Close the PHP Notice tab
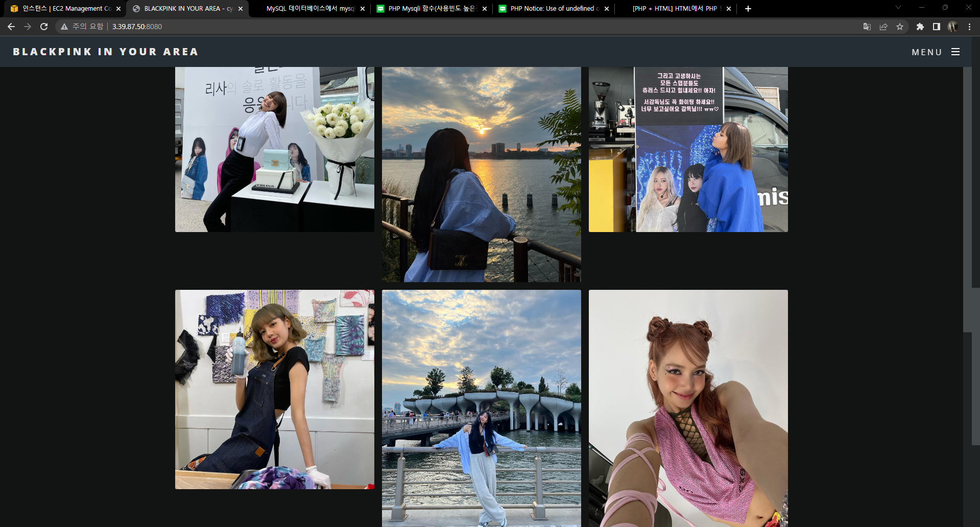 (607, 9)
